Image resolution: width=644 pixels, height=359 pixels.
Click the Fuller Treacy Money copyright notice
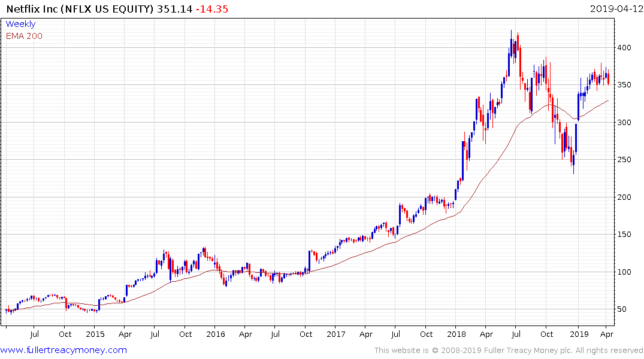click(x=509, y=351)
